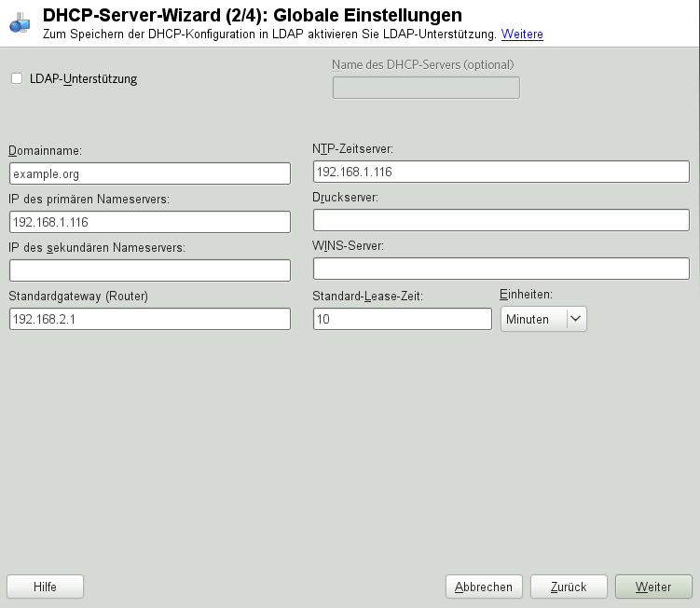
Task: Click the disabled DHCP server name field
Action: coord(426,88)
